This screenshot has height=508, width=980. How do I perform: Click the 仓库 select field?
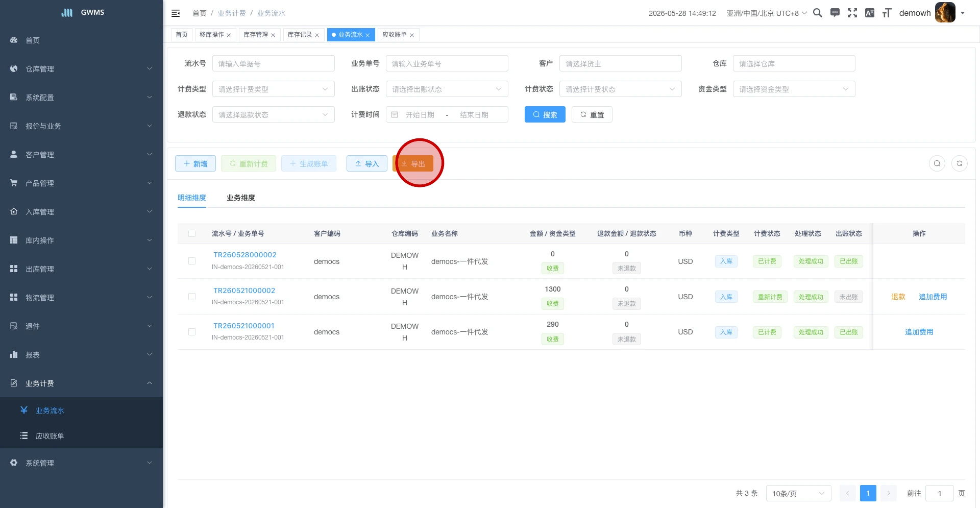pos(794,63)
